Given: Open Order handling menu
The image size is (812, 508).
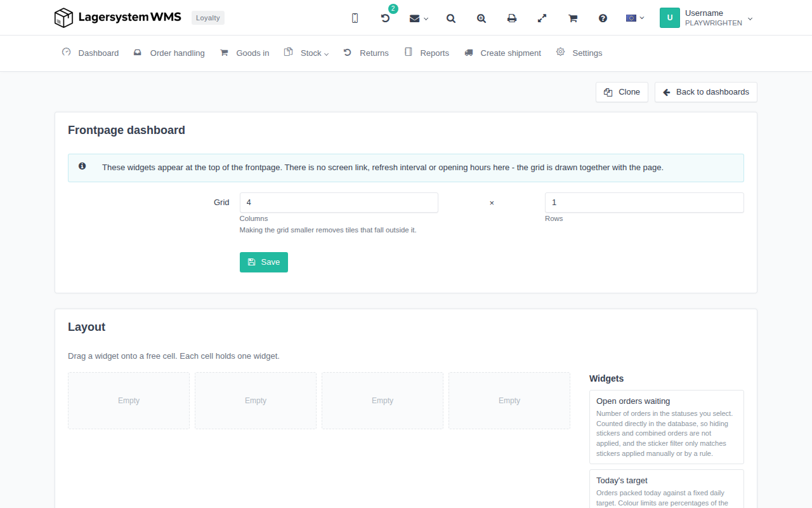Looking at the screenshot, I should [177, 53].
